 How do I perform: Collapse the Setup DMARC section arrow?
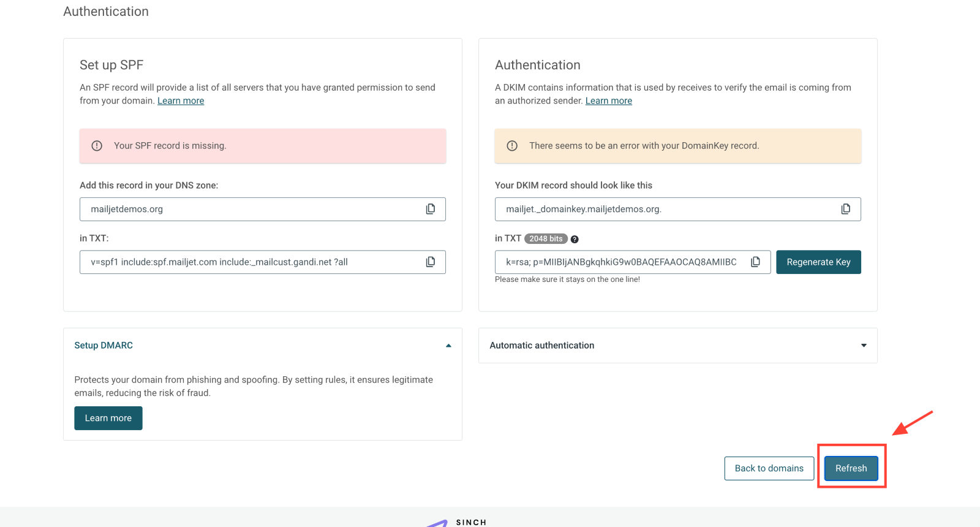point(448,346)
